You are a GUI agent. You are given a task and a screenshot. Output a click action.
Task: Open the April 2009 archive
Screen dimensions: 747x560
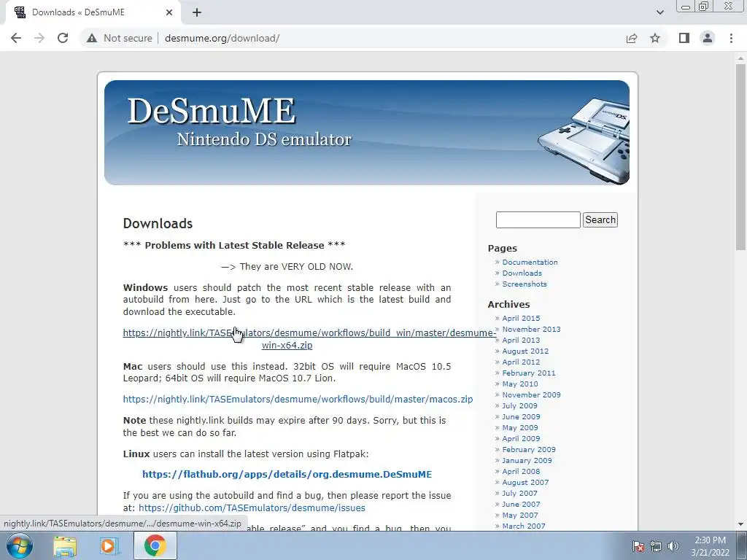pyautogui.click(x=521, y=438)
